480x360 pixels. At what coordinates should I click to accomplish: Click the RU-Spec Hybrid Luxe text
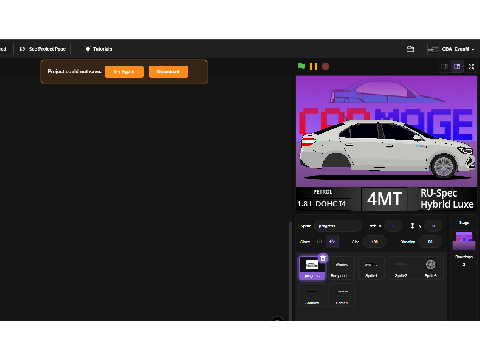click(x=447, y=199)
